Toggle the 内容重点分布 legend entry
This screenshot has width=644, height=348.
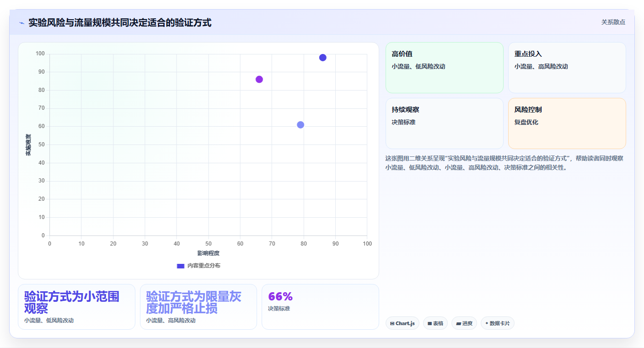pyautogui.click(x=199, y=266)
